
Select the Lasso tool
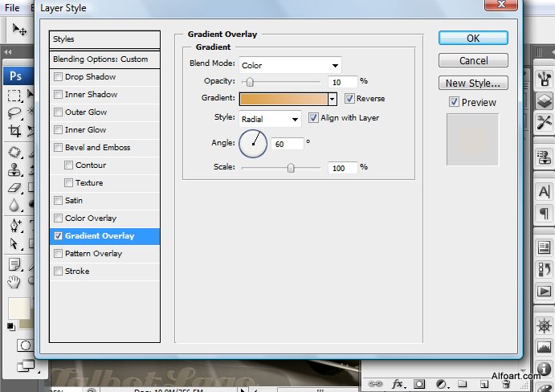[x=14, y=113]
